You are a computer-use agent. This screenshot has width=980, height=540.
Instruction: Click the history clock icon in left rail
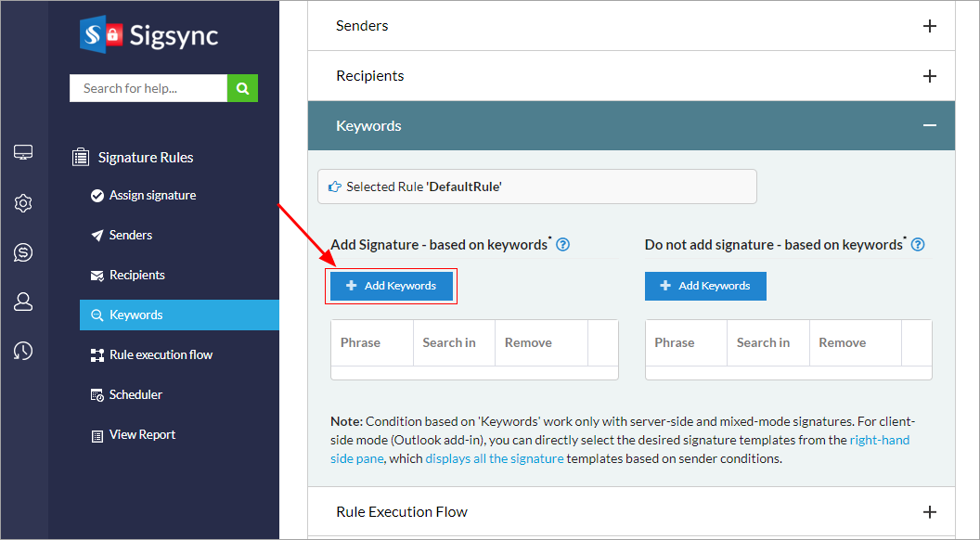click(x=23, y=351)
